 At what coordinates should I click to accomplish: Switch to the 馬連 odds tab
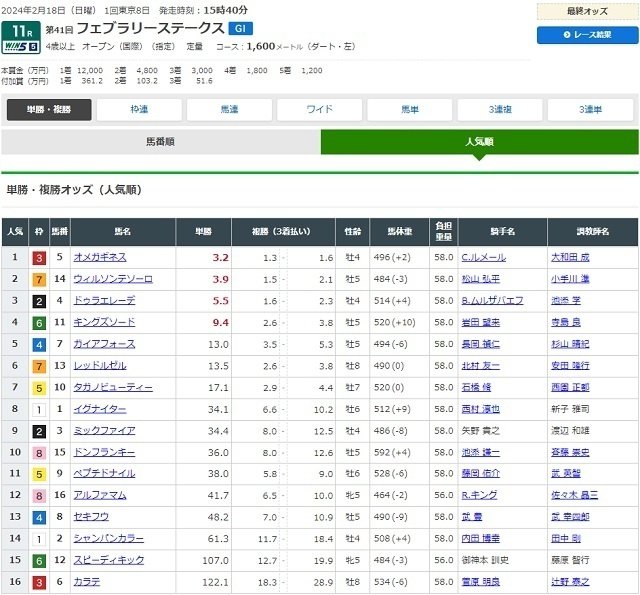229,109
